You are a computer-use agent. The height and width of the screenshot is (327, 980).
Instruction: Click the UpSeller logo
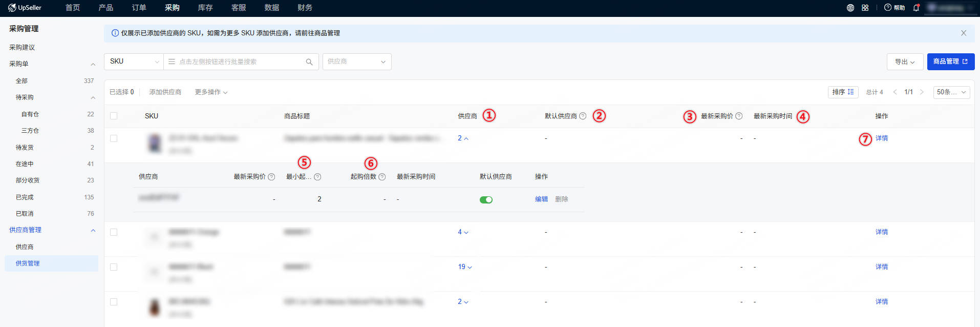(25, 8)
